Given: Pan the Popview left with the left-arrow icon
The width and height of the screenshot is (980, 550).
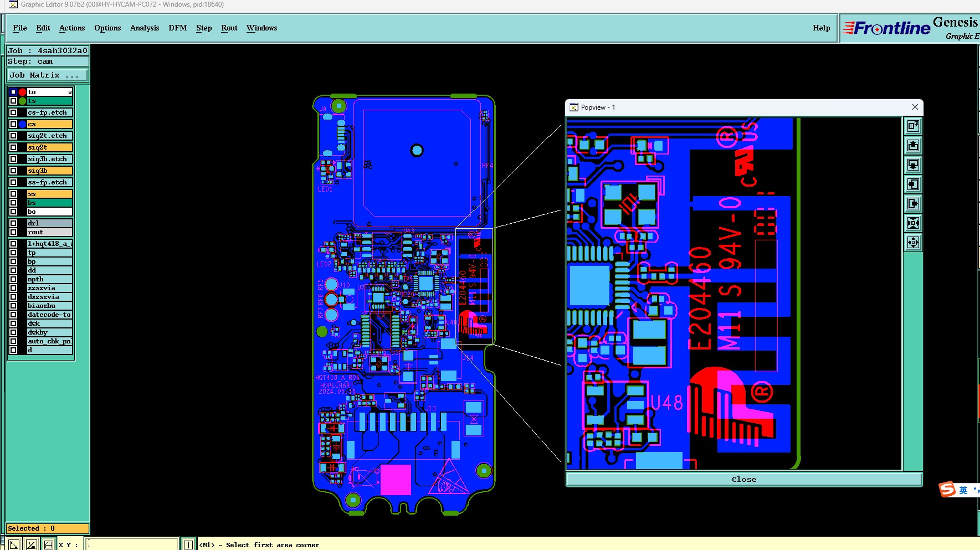Looking at the screenshot, I should click(x=913, y=184).
